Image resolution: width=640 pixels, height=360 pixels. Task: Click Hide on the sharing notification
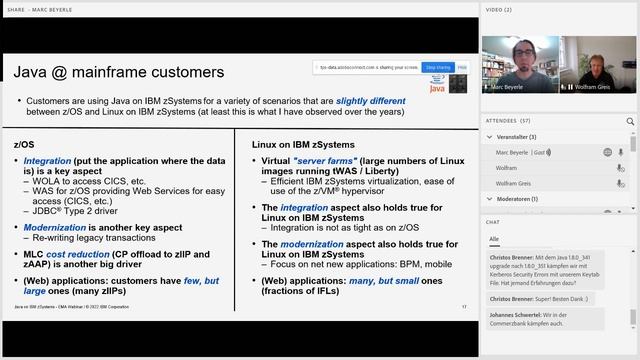(x=462, y=67)
